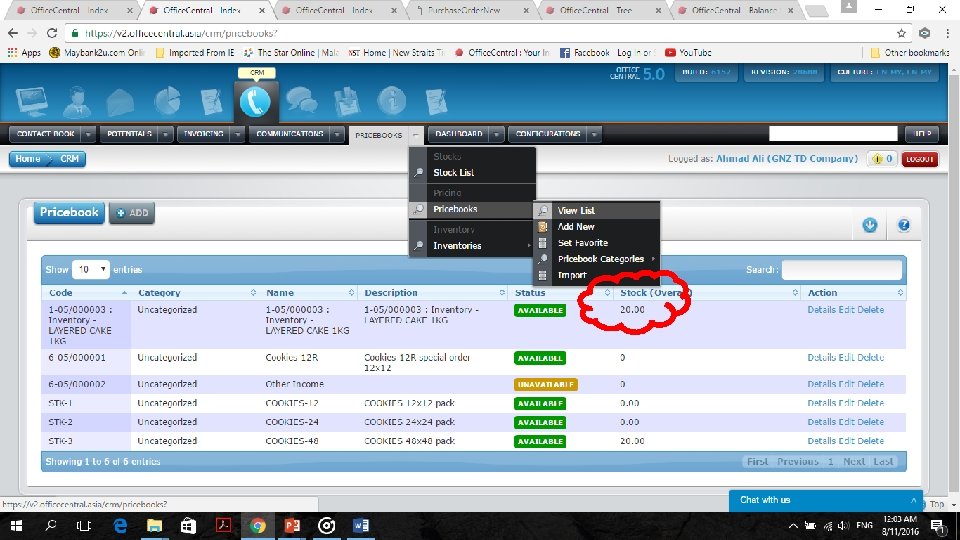Click the blue download arrow icon

click(x=869, y=225)
